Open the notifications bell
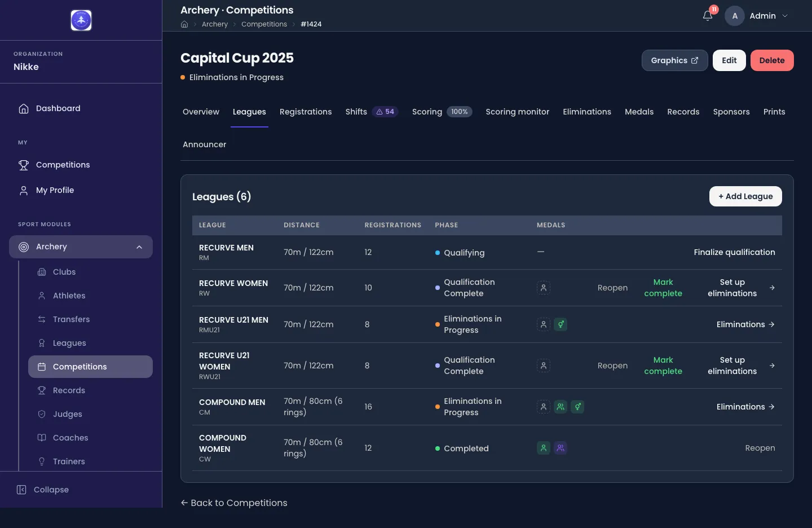 (x=708, y=16)
